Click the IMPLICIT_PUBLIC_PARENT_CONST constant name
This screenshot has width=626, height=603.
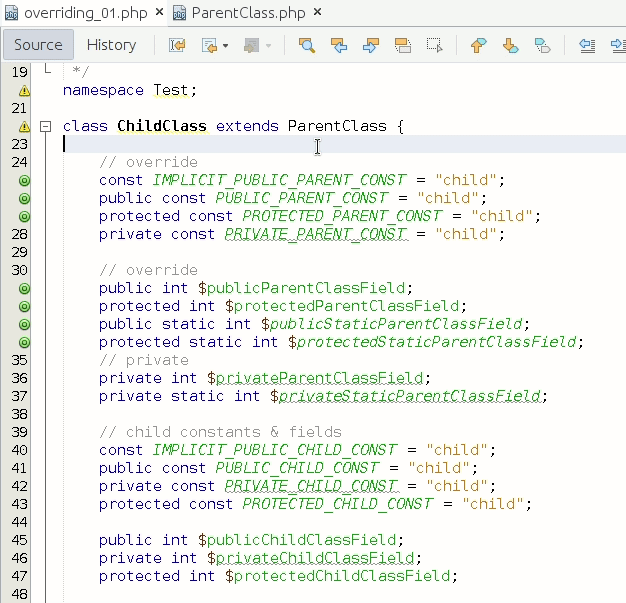click(279, 180)
